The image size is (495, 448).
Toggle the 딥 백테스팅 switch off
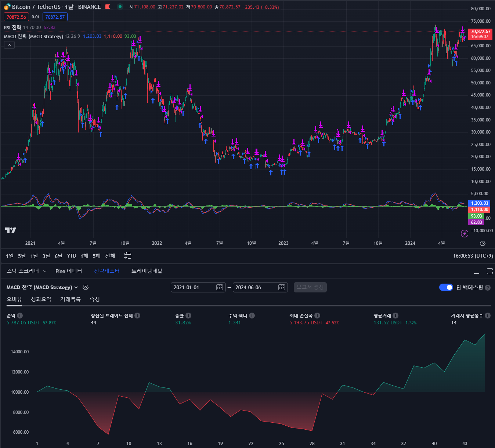pos(446,287)
